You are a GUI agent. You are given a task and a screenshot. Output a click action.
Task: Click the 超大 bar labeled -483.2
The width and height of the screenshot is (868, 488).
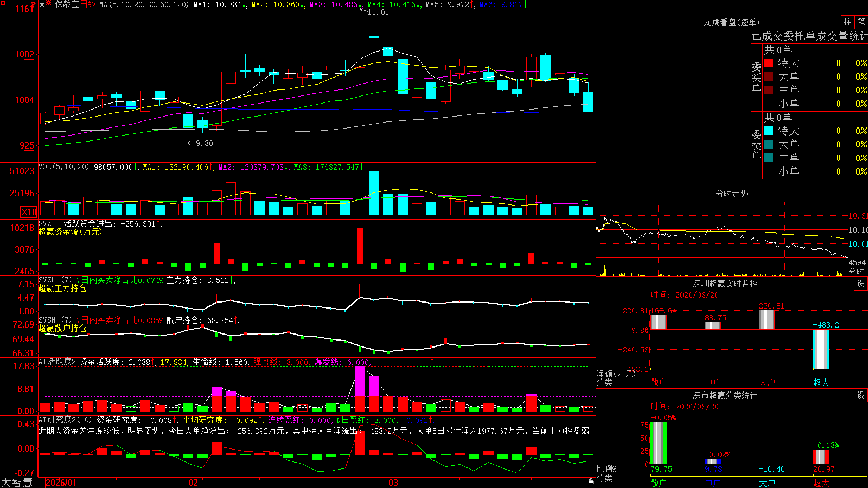821,350
